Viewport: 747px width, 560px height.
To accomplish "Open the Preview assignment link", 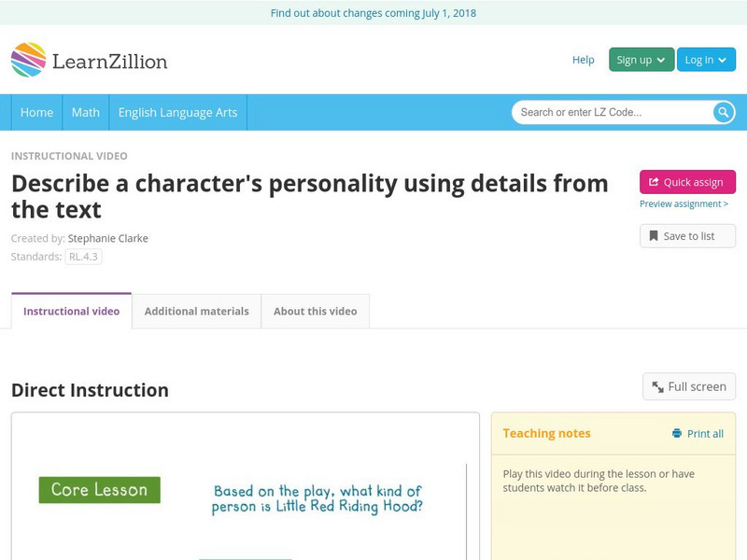I will tap(684, 203).
